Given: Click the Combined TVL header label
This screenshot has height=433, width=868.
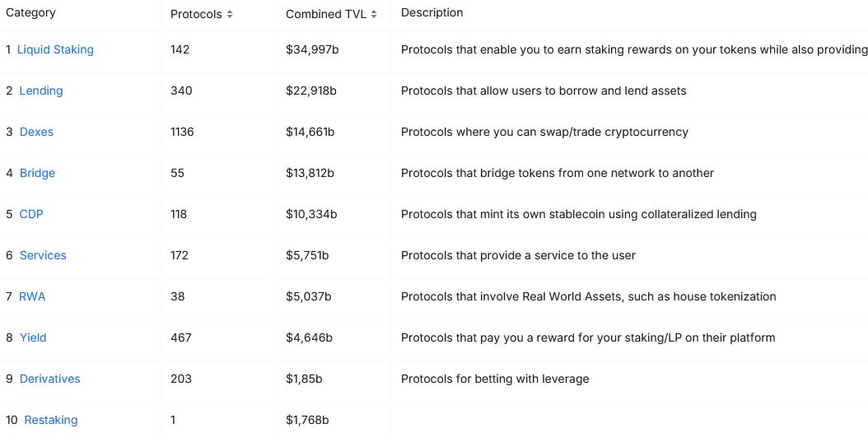Looking at the screenshot, I should click(325, 15).
